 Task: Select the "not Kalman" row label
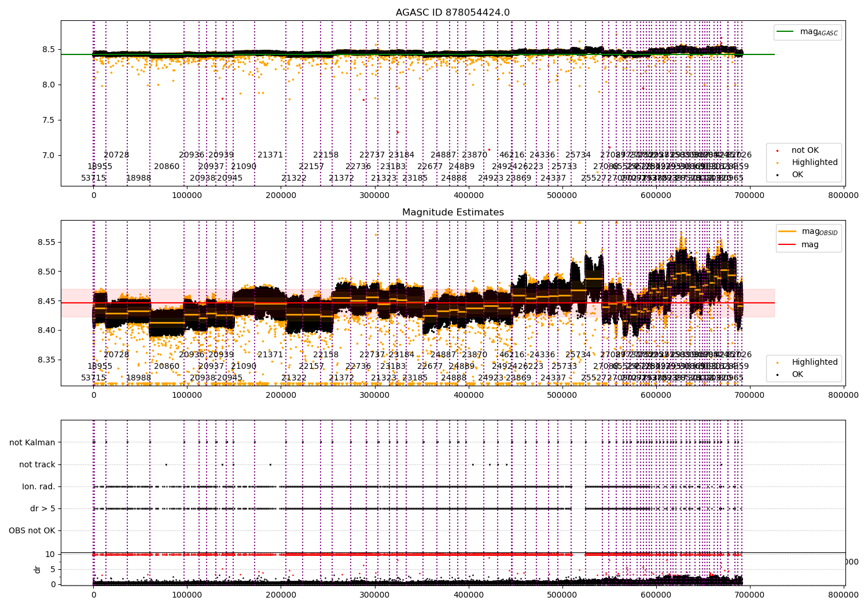[32, 442]
